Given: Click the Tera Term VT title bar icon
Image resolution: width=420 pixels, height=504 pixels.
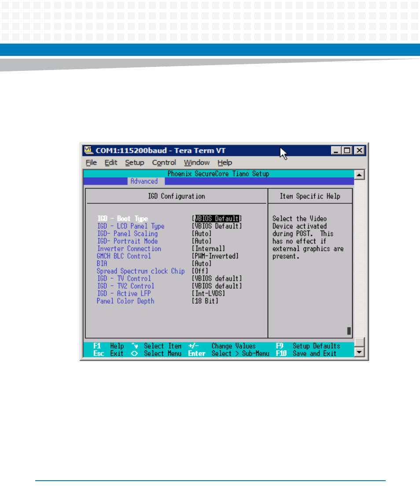Looking at the screenshot, I should click(x=88, y=150).
